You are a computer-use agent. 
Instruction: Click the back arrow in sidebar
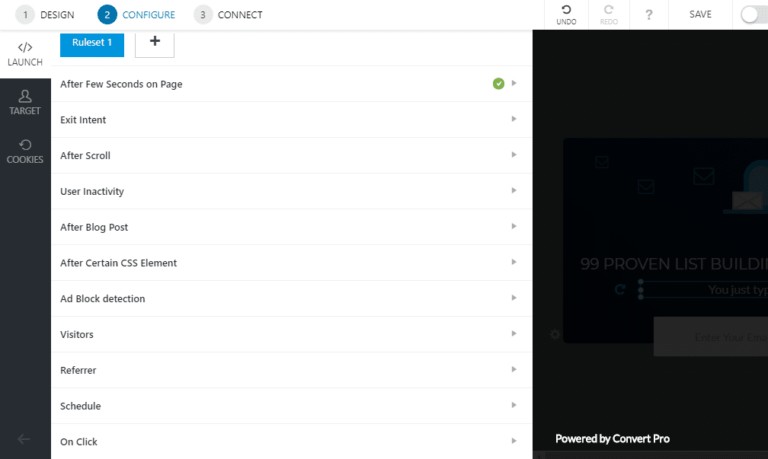(24, 439)
